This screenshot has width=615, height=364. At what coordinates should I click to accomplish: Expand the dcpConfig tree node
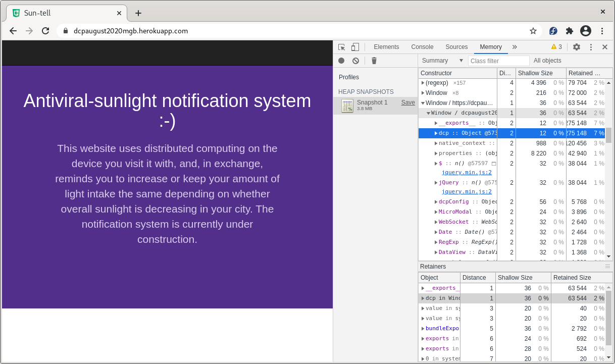tap(436, 202)
